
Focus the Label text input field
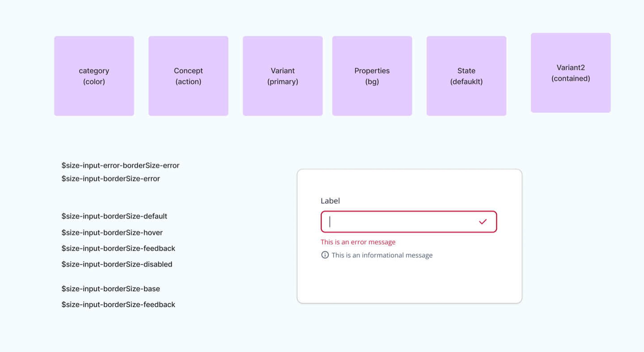[409, 222]
